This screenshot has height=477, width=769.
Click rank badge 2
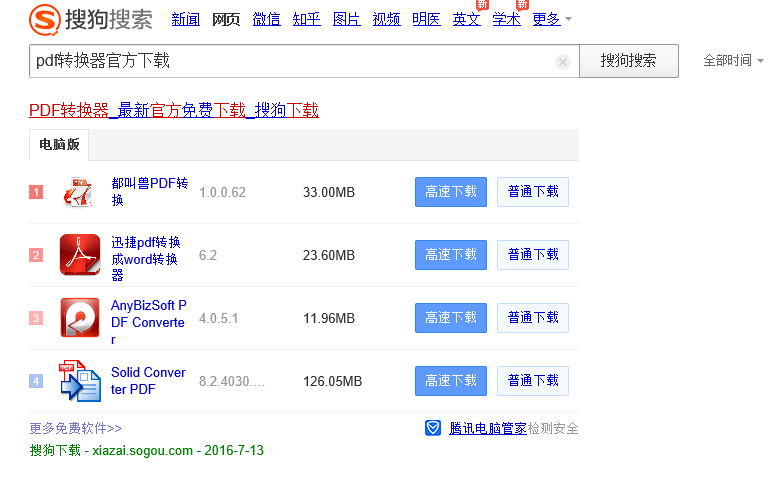[x=36, y=255]
